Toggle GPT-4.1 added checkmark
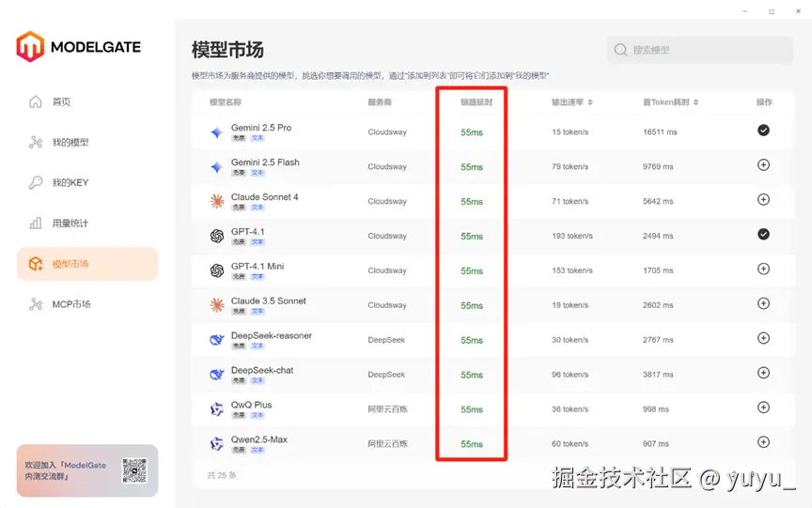The image size is (812, 508). coord(763,234)
